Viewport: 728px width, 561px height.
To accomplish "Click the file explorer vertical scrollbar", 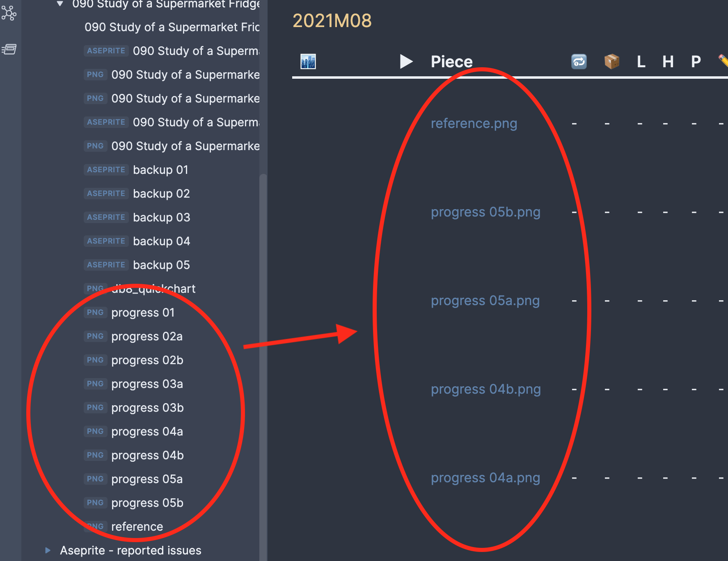I will 263,367.
